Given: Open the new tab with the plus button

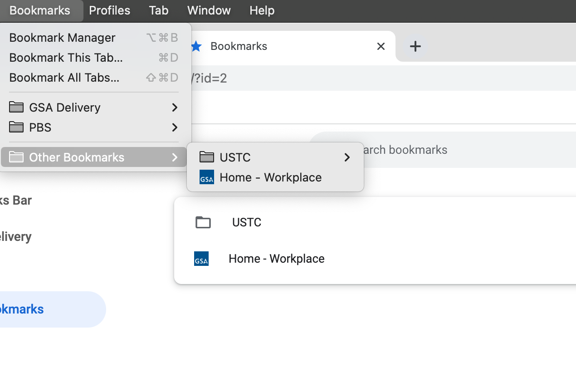Looking at the screenshot, I should point(415,46).
